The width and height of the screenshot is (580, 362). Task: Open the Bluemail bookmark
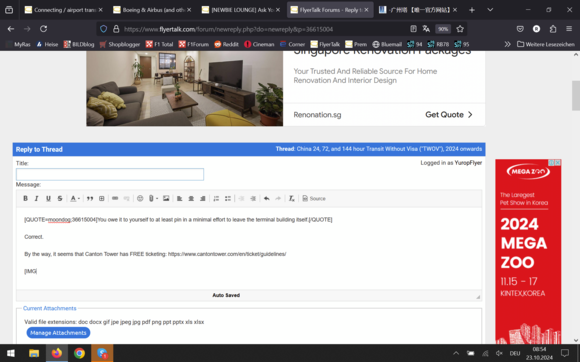[387, 44]
